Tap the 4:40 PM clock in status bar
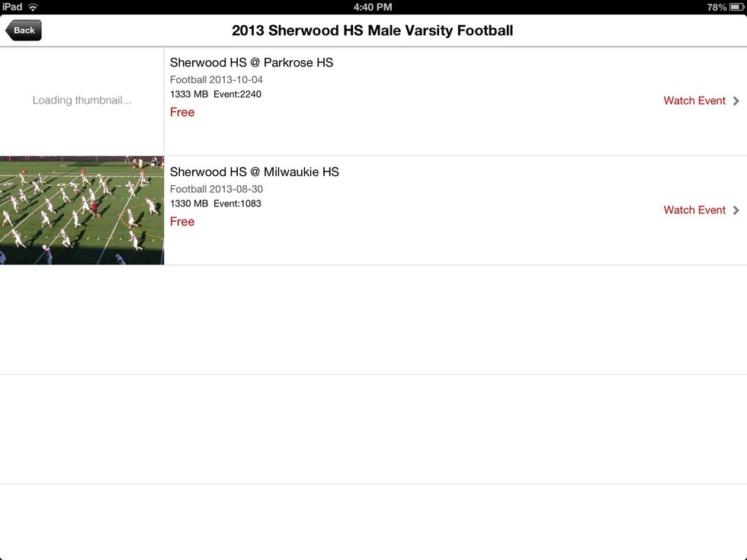Screen dimensions: 747x560 tap(373, 7)
